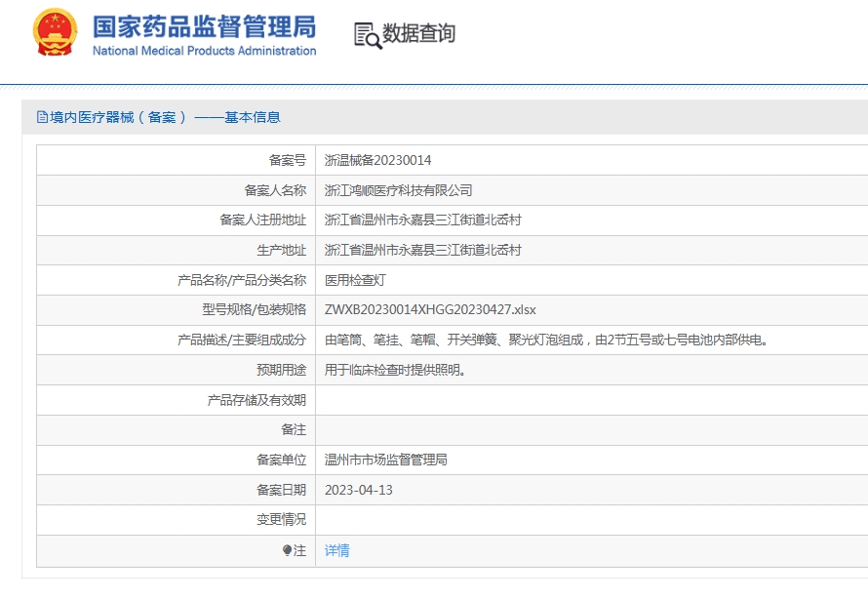Click the 变更情况 row label
The width and height of the screenshot is (868, 601).
click(281, 519)
